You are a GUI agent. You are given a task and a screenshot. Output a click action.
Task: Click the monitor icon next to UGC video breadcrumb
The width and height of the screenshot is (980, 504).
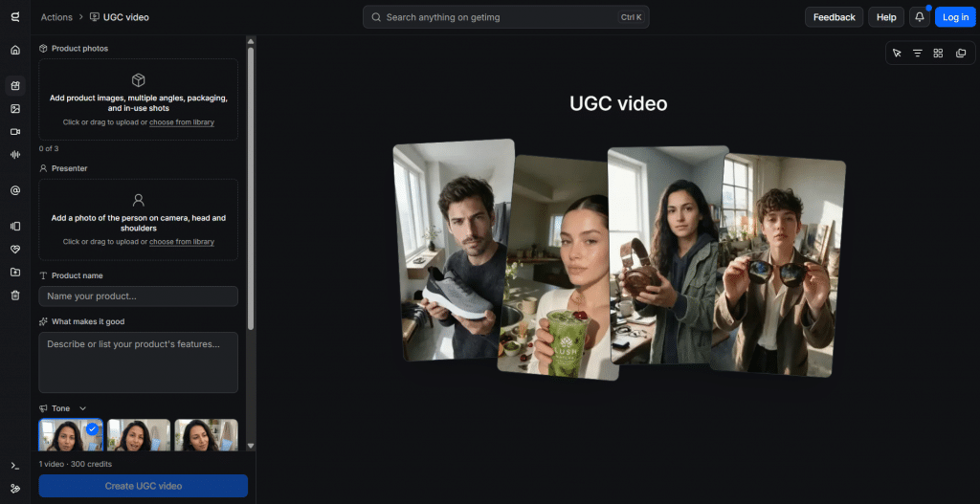95,17
